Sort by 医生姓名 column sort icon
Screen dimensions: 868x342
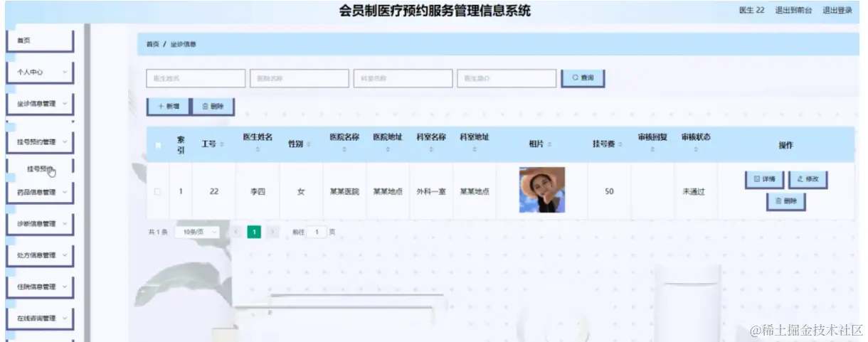258,149
